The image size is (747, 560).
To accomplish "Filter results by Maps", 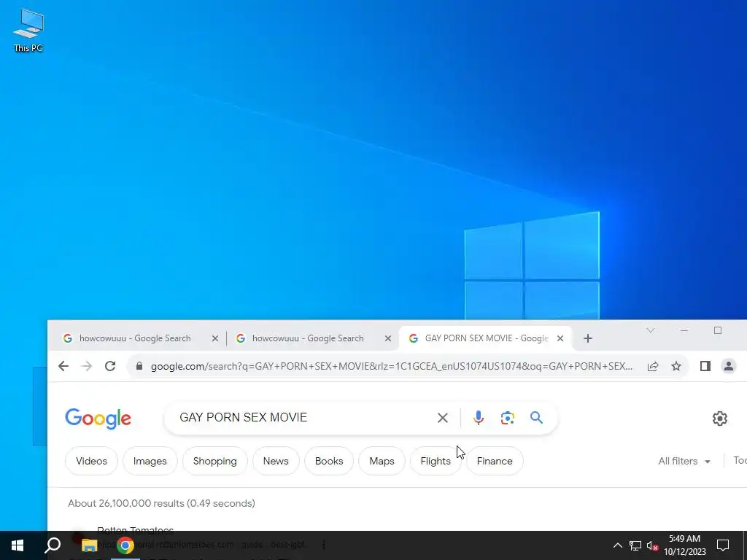I will click(x=382, y=461).
